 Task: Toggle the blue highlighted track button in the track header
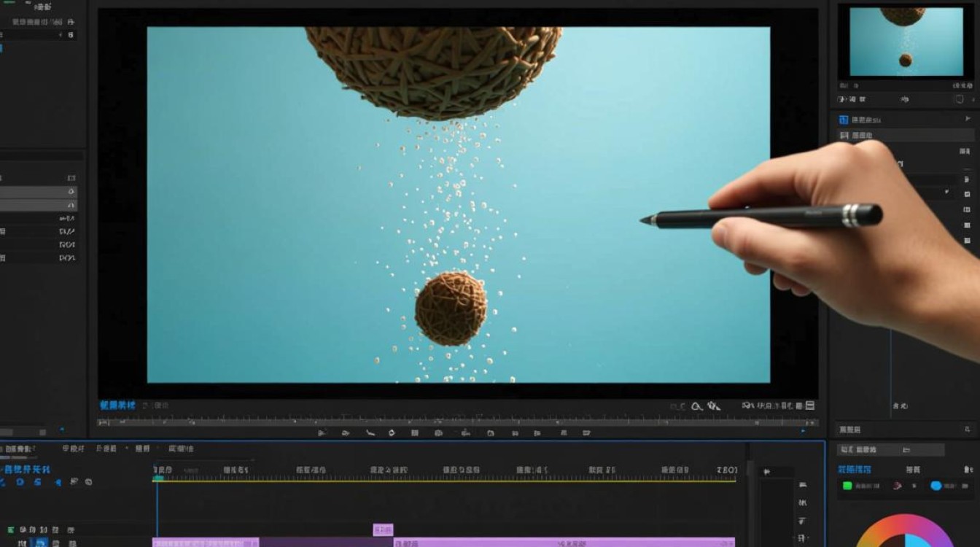[x=41, y=543]
